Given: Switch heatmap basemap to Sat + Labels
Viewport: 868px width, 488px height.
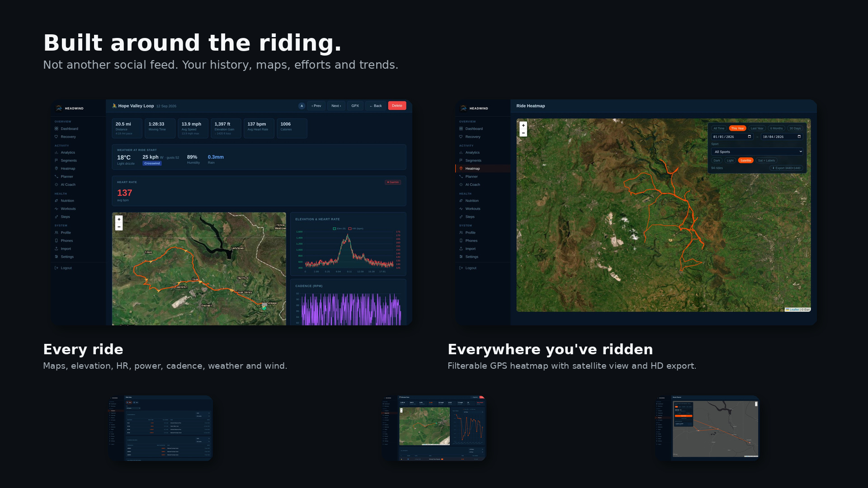Looking at the screenshot, I should click(x=766, y=160).
